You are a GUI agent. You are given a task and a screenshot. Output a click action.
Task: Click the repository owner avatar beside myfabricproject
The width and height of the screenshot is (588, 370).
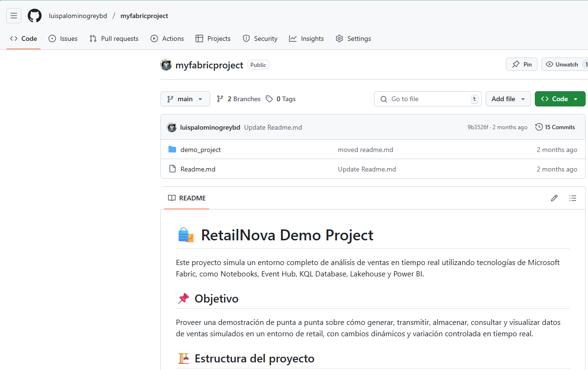[166, 65]
